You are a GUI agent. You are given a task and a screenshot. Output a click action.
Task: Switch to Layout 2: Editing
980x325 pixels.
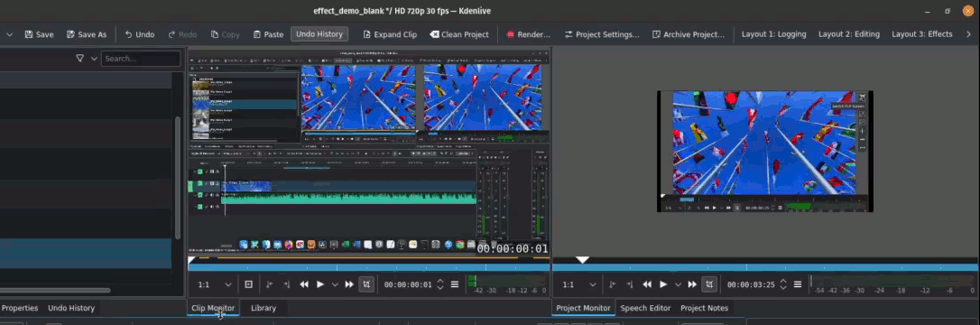click(849, 34)
